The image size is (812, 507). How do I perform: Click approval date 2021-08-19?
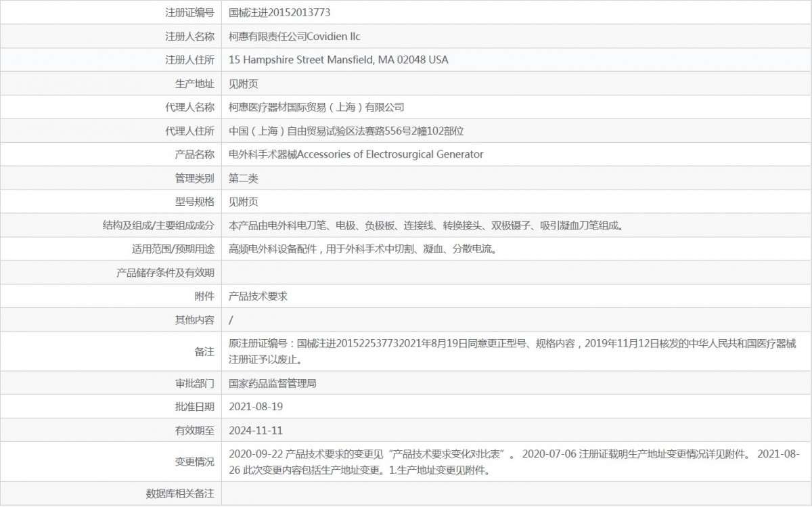[256, 407]
